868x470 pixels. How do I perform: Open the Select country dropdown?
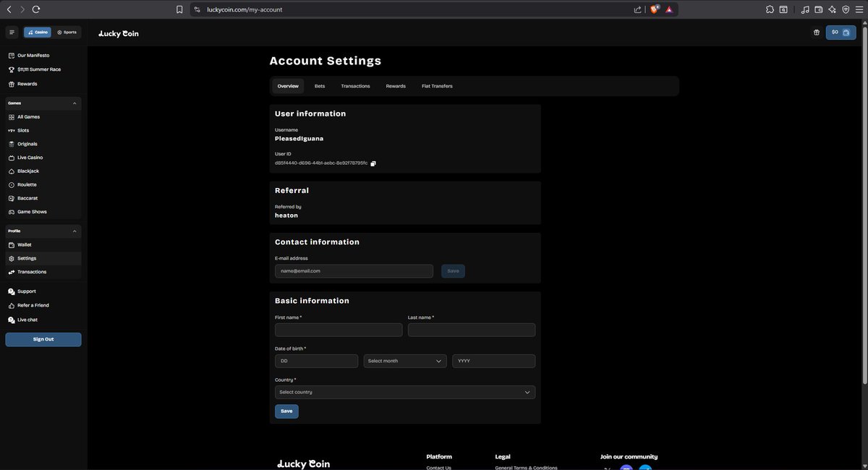coord(405,392)
